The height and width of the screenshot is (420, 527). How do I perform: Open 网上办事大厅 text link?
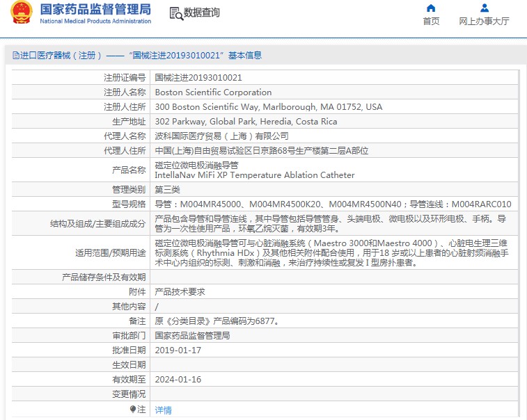click(484, 21)
